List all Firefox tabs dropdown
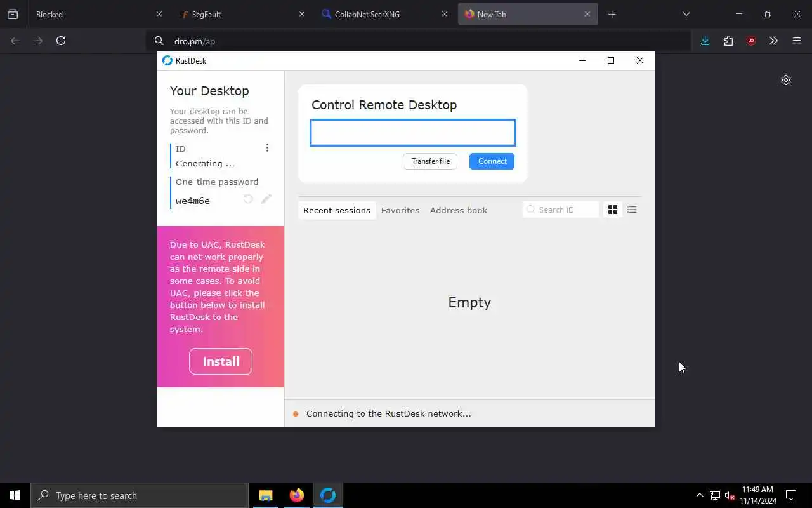812x508 pixels. [x=686, y=14]
